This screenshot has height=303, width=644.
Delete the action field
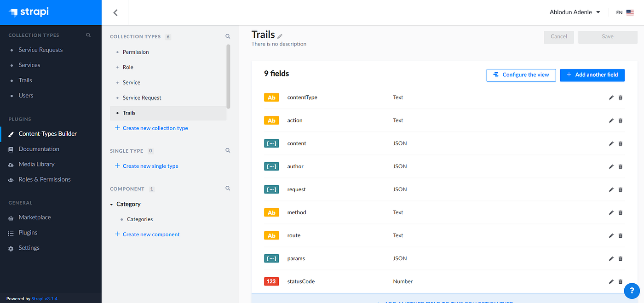[x=621, y=120]
